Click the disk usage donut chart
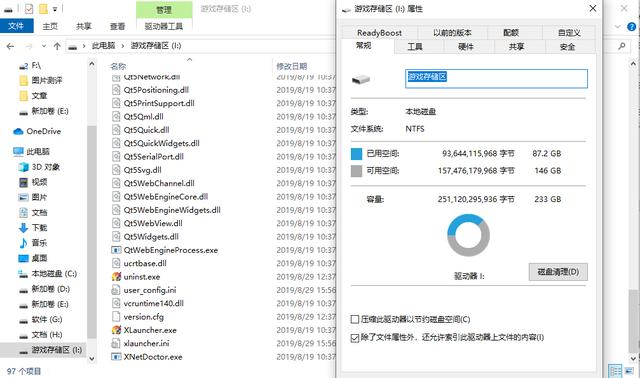The image size is (640, 378). (468, 235)
